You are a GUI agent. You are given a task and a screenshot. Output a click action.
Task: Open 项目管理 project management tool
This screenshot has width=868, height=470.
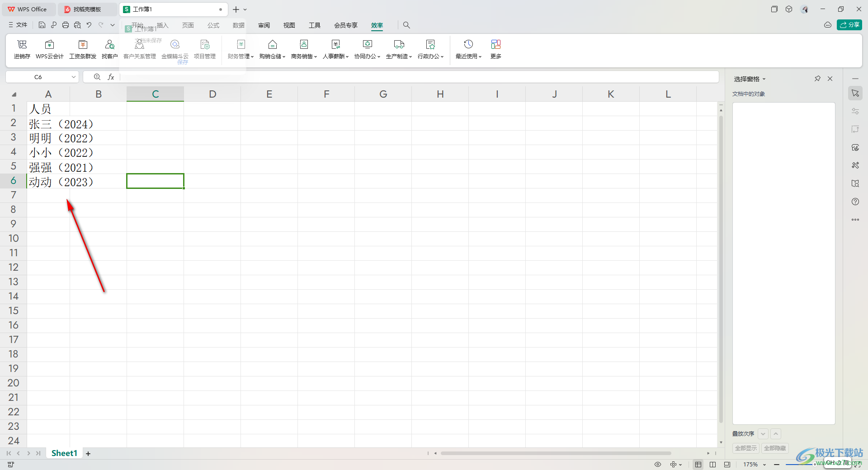click(205, 49)
